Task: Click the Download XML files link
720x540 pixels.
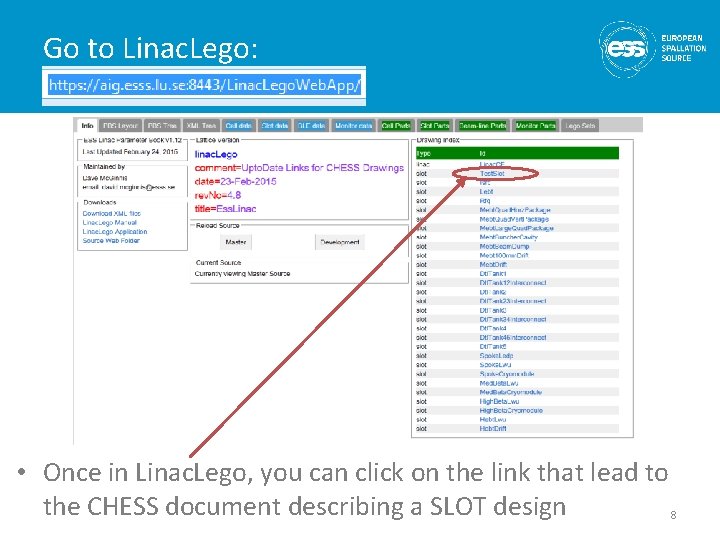Action: tap(112, 214)
